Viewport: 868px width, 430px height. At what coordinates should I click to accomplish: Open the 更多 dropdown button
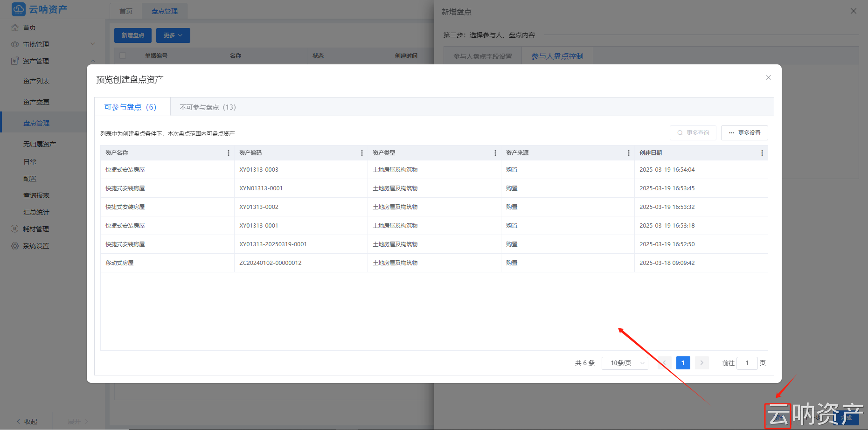tap(173, 35)
